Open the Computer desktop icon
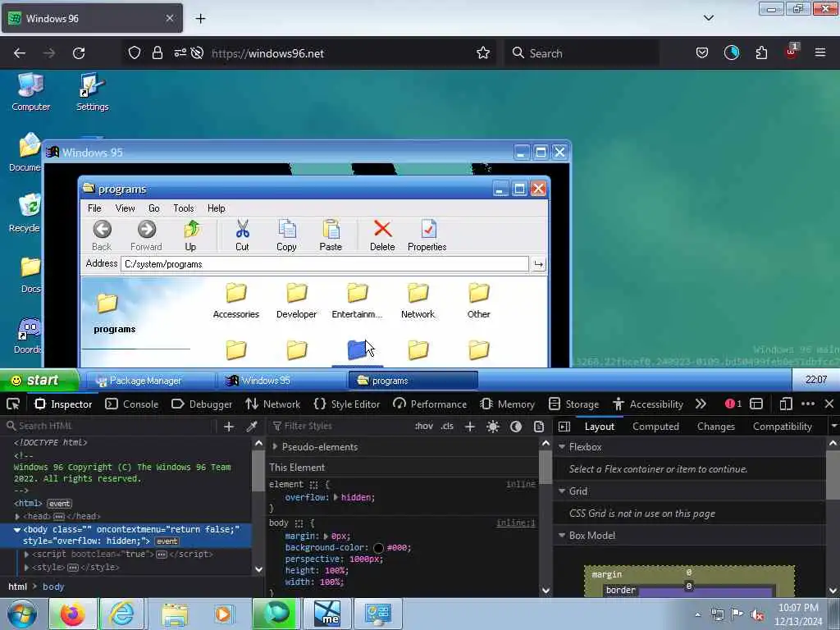 pyautogui.click(x=31, y=92)
